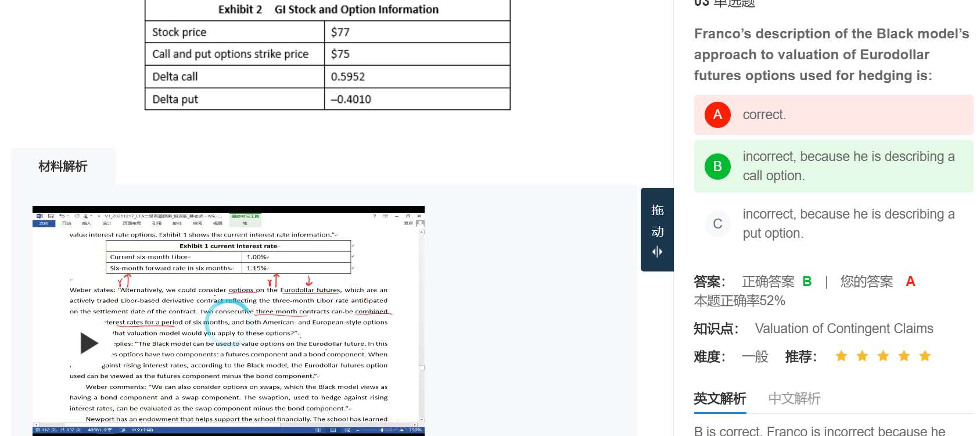The width and height of the screenshot is (980, 436).
Task: Play the explanation video
Action: tap(89, 343)
